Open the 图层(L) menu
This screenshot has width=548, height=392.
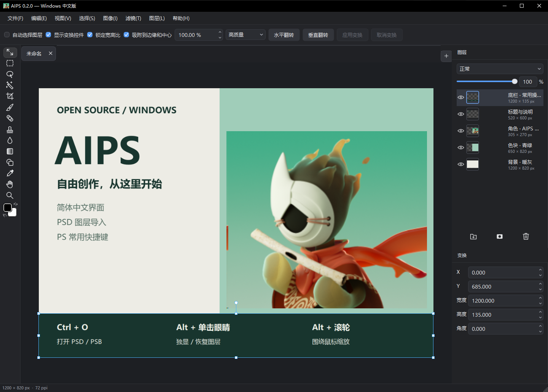click(157, 18)
